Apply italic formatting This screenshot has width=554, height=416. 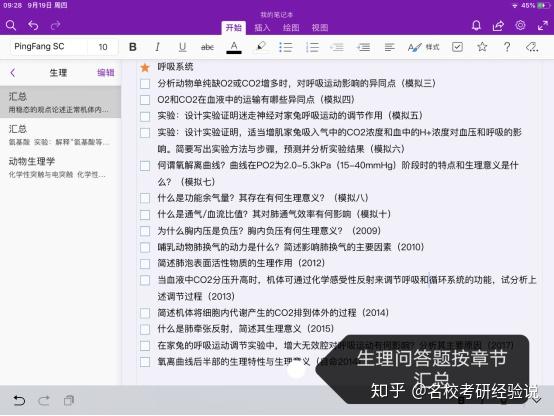pos(158,47)
